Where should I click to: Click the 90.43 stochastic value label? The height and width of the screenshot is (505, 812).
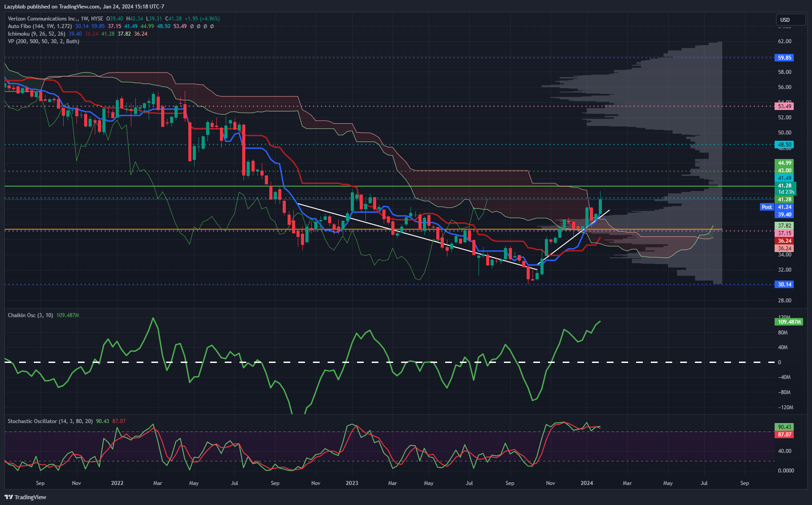[x=784, y=427]
